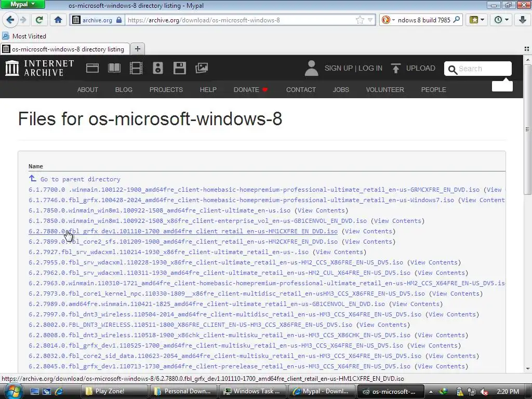The height and width of the screenshot is (399, 532).
Task: Show hidden tray icons arrow
Action: tap(431, 392)
